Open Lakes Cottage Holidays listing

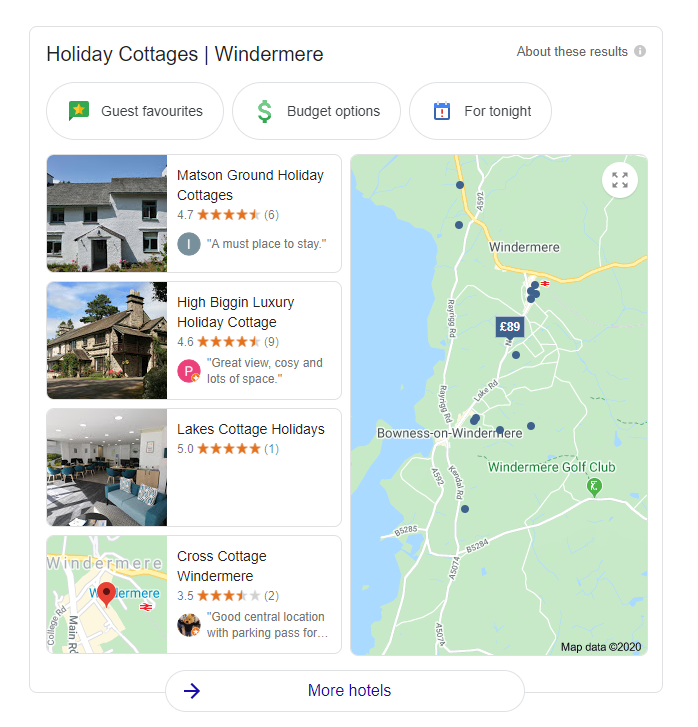[194, 467]
